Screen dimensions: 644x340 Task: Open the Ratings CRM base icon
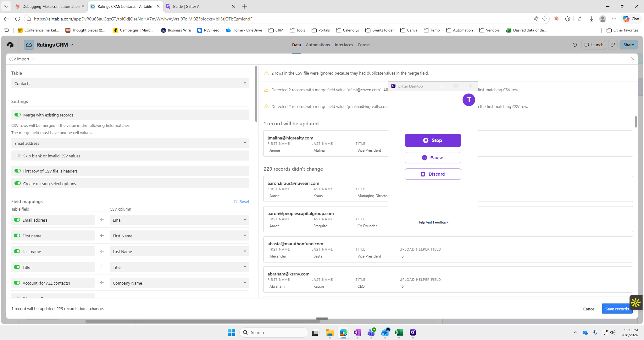(x=29, y=45)
